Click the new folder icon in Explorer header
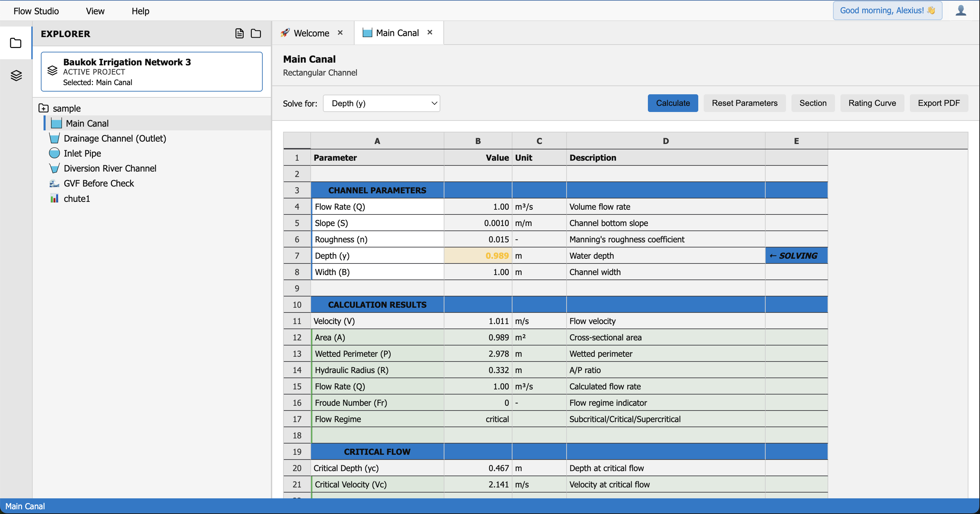 click(256, 33)
